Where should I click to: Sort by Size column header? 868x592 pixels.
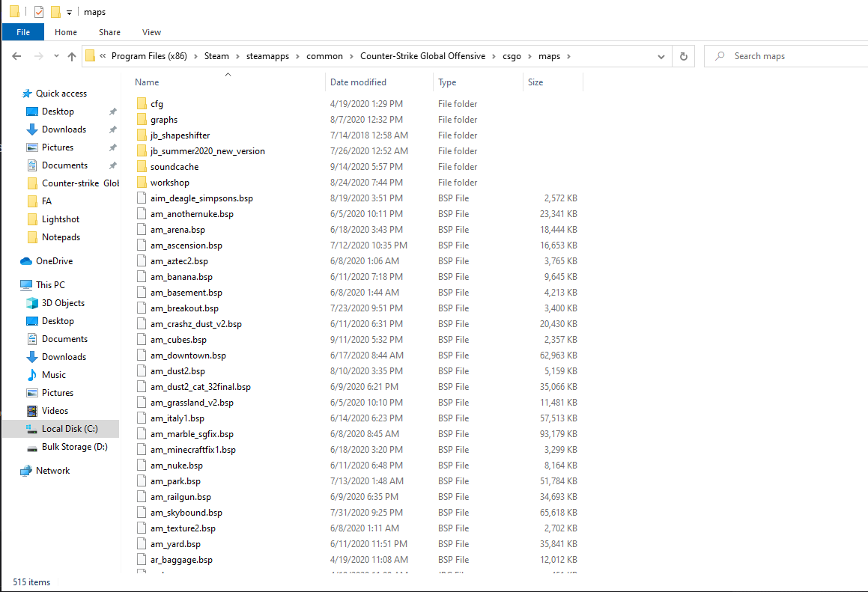(x=535, y=82)
